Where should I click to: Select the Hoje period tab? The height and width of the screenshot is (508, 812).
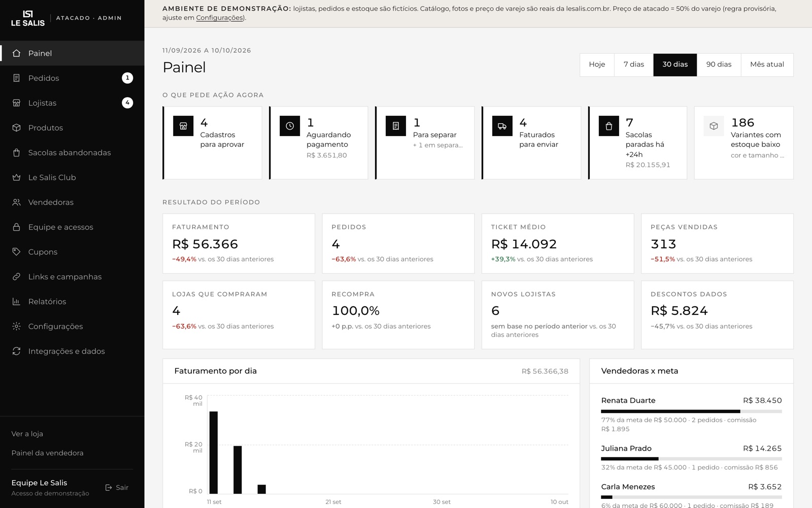tap(597, 65)
